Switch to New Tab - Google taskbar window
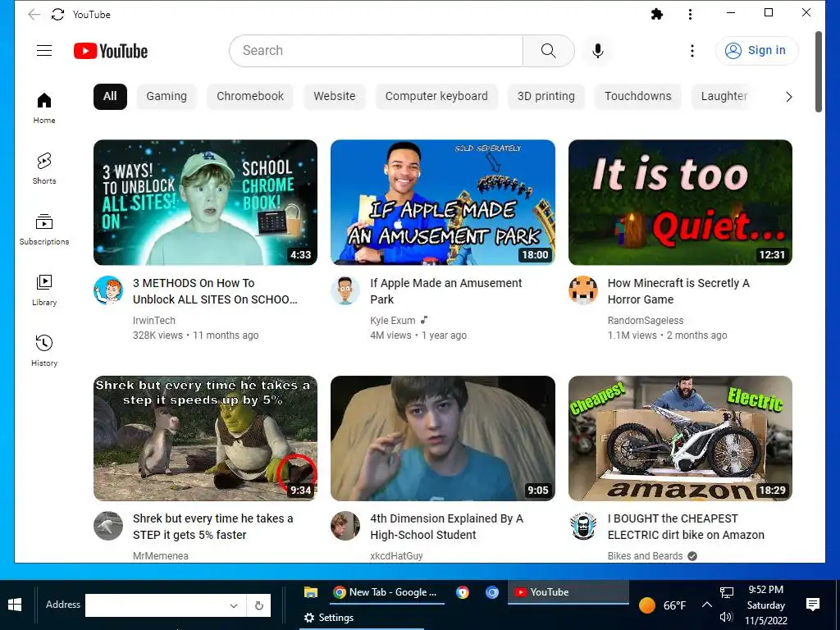 (386, 592)
